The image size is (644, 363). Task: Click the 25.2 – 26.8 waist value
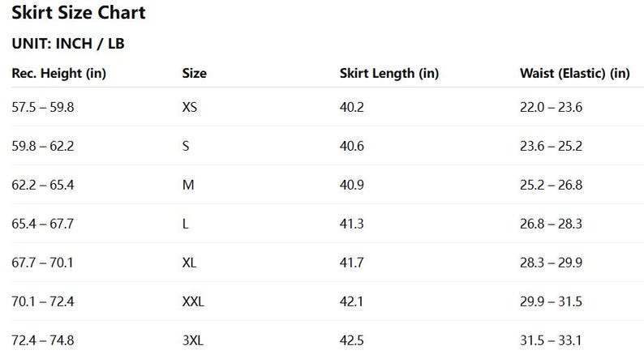[x=551, y=185]
